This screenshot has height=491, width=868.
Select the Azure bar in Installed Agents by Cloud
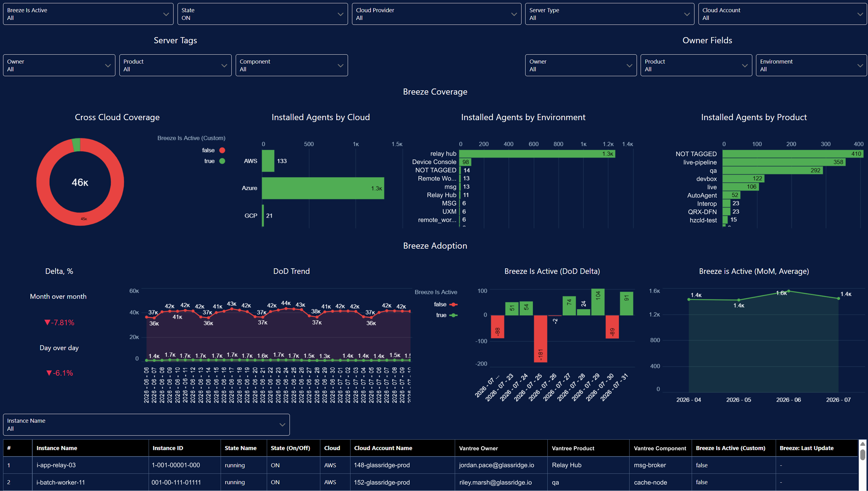pyautogui.click(x=323, y=188)
